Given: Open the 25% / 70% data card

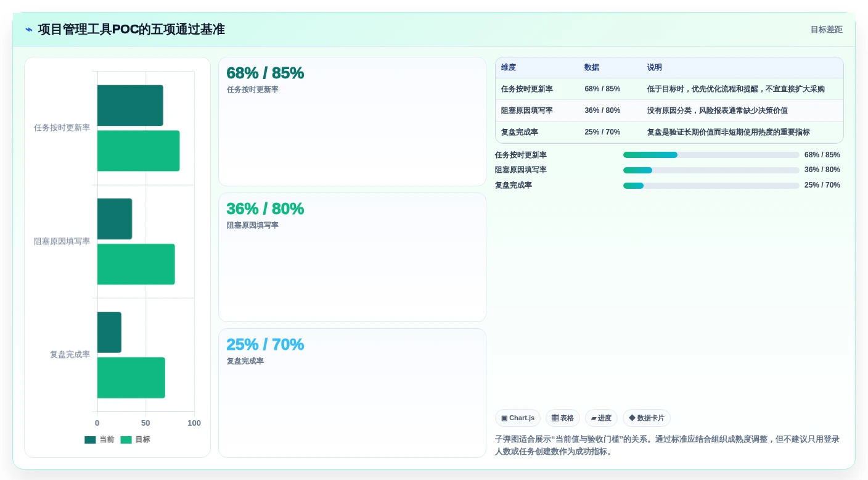Looking at the screenshot, I should click(x=352, y=393).
